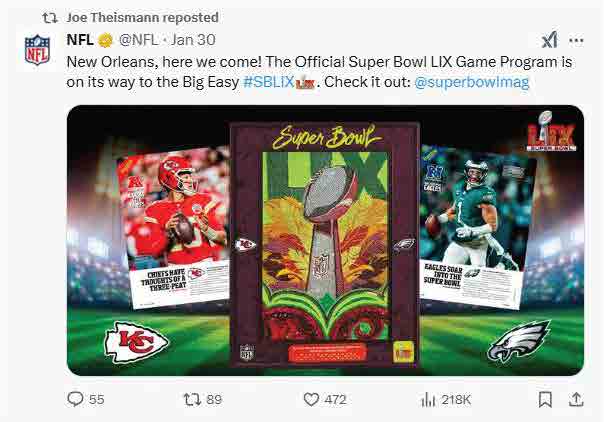Like the post with the heart icon
This screenshot has height=422, width=604.
pos(311,399)
